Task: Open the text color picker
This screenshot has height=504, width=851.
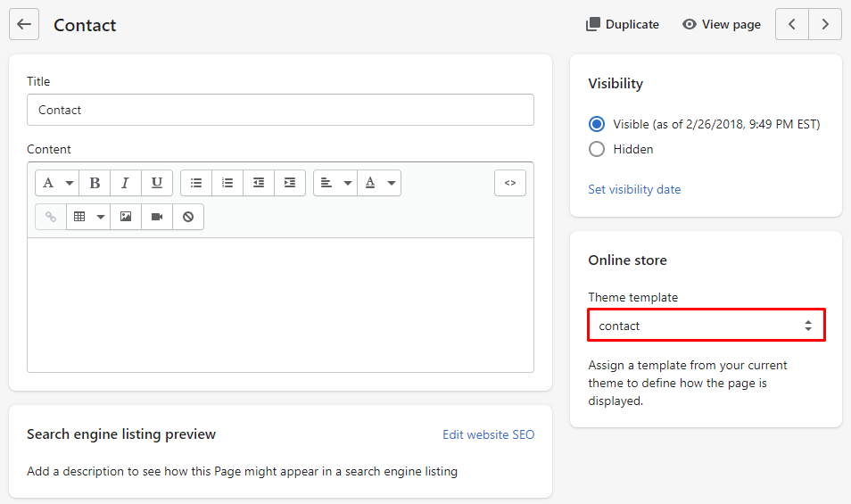Action: point(379,183)
